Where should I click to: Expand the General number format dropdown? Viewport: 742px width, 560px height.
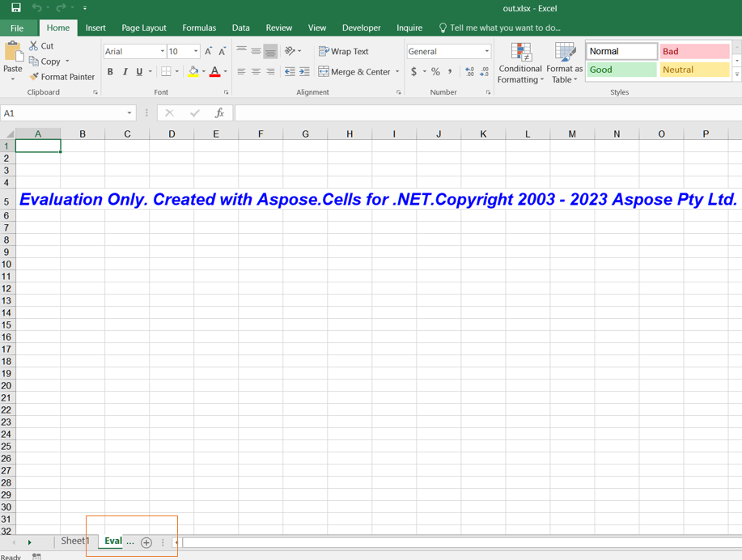click(486, 52)
